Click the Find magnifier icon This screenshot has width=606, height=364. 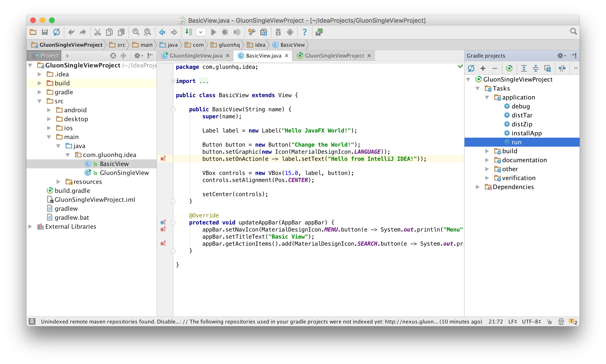(x=136, y=32)
